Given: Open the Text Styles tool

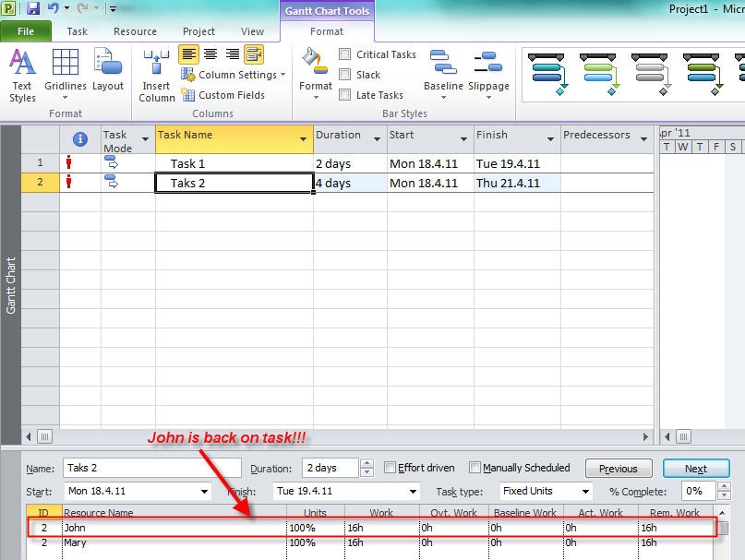Looking at the screenshot, I should [x=22, y=74].
